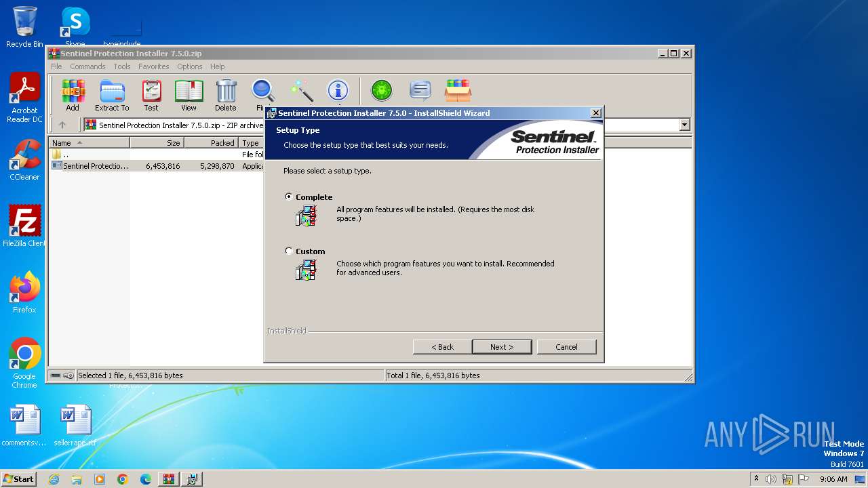The image size is (868, 488).
Task: Select the Google Chrome desktop icon
Action: coord(24,363)
